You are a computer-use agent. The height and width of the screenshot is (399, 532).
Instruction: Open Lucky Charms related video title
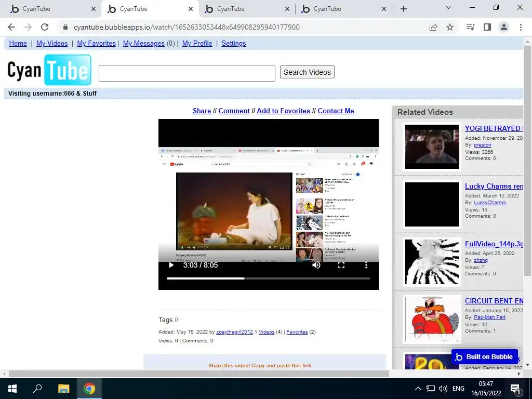click(494, 187)
